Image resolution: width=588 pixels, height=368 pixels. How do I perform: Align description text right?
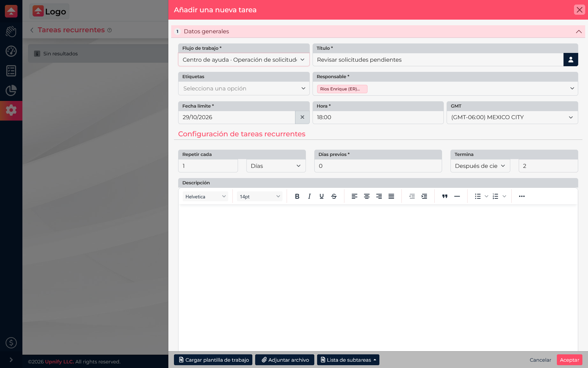[x=379, y=196]
